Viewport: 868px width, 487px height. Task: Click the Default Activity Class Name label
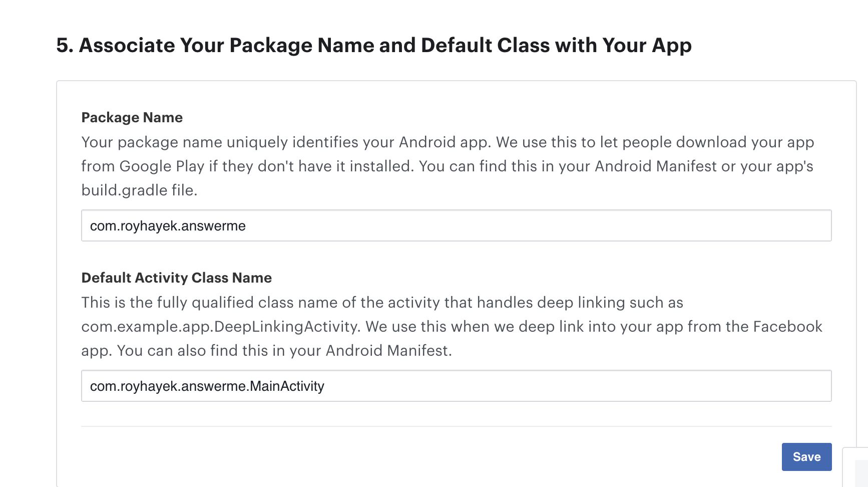point(177,278)
